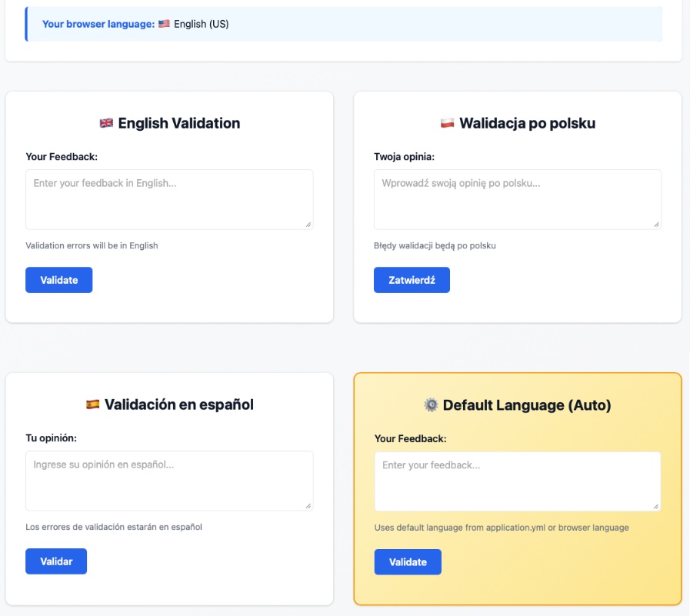Image resolution: width=690 pixels, height=616 pixels.
Task: Submit the Spanish form with Validar
Action: click(x=56, y=561)
